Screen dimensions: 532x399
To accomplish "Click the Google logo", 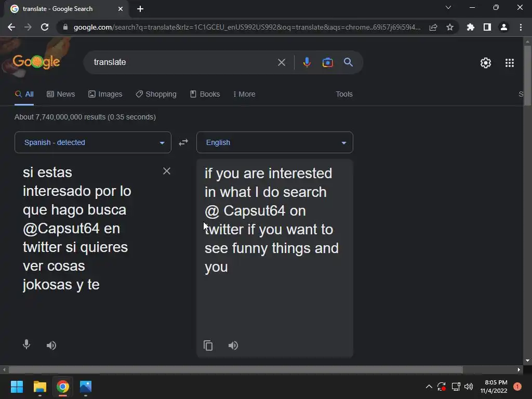I will [36, 62].
